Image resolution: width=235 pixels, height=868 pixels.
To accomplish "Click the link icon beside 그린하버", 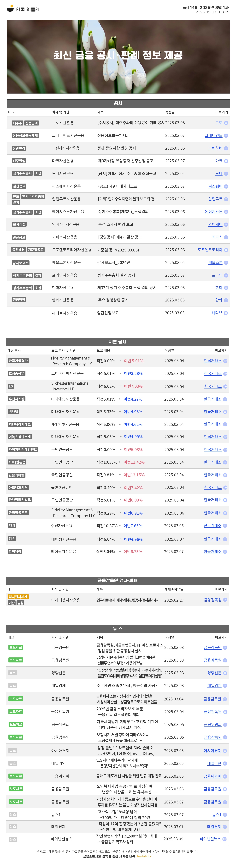I will pyautogui.click(x=226, y=148).
